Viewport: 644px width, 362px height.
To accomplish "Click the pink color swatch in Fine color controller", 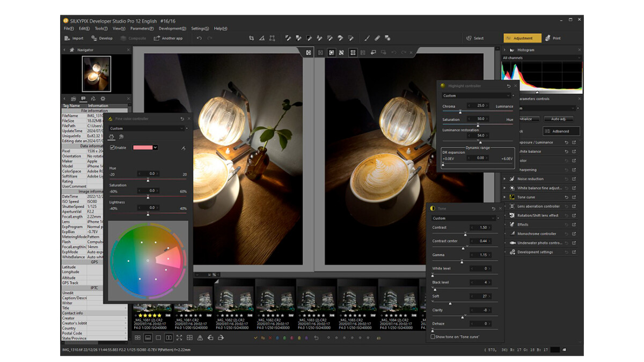I will tap(142, 147).
